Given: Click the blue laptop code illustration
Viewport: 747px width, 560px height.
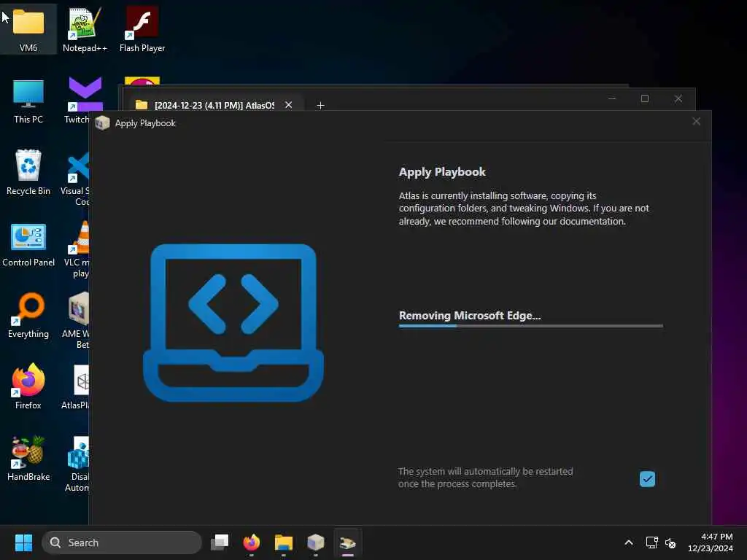Looking at the screenshot, I should click(x=233, y=322).
